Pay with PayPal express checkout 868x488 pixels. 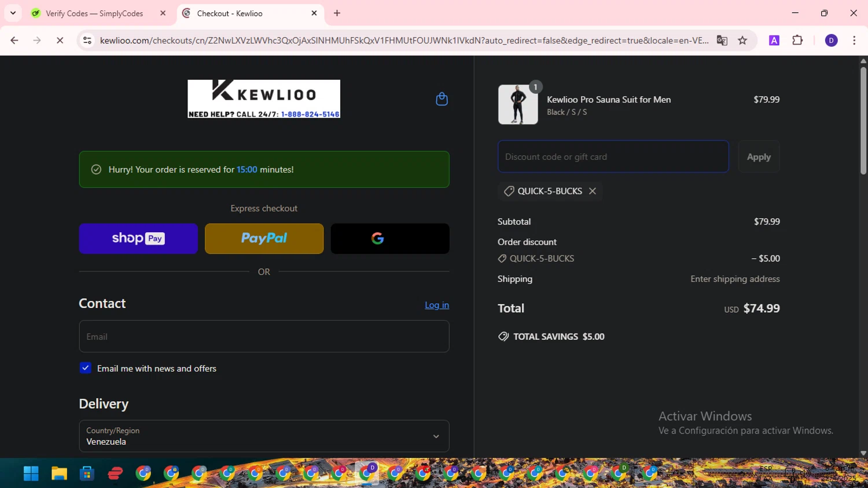click(x=264, y=239)
